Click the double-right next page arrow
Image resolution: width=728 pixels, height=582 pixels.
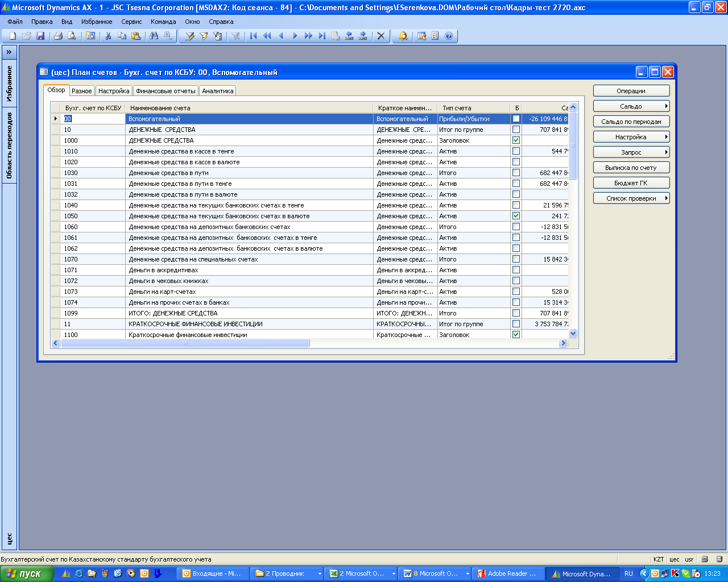308,36
